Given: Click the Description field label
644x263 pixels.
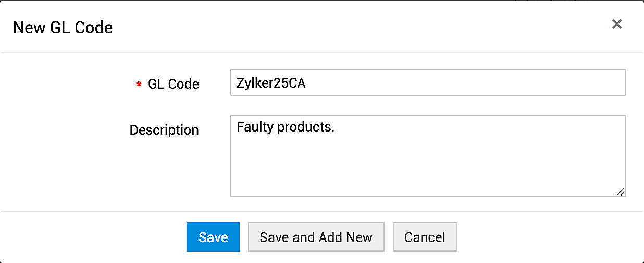Looking at the screenshot, I should pos(164,130).
